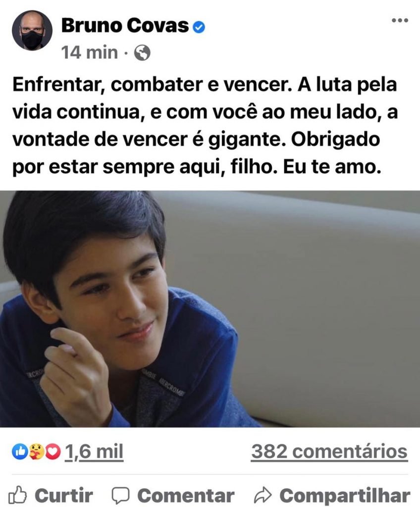The image size is (420, 507).
Task: Tap the thumbs-up icon beside Curtir
Action: tap(17, 495)
